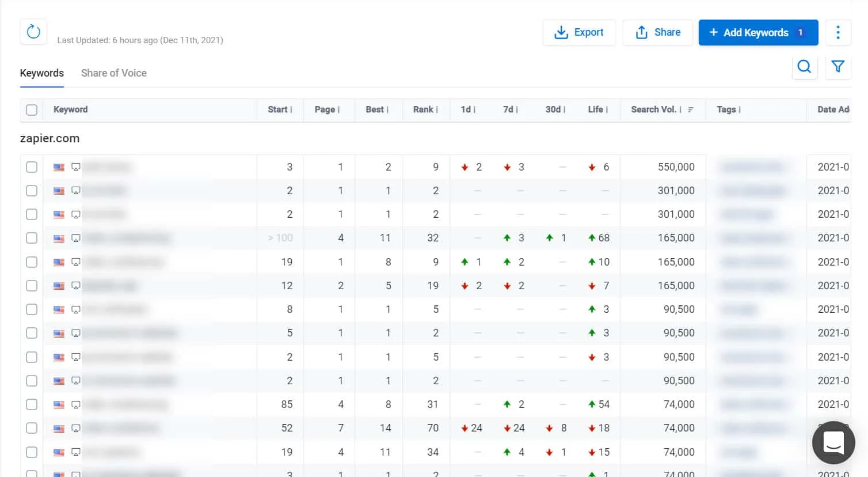Open the filter funnel icon
The image size is (868, 477).
(x=837, y=67)
